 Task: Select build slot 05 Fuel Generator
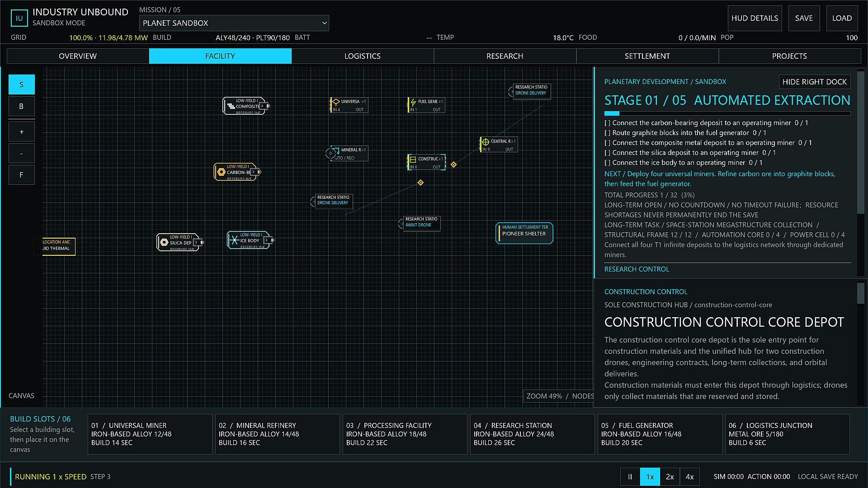[660, 434]
